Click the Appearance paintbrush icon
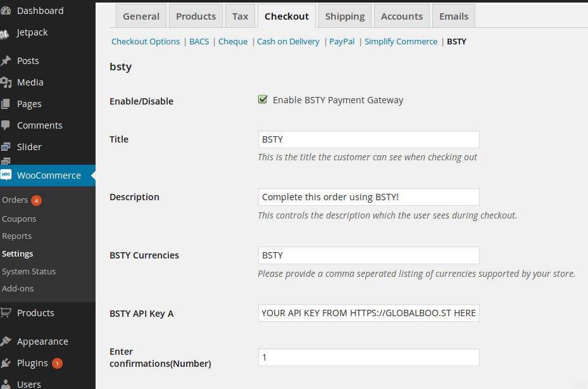The width and height of the screenshot is (588, 389). pos(5,341)
